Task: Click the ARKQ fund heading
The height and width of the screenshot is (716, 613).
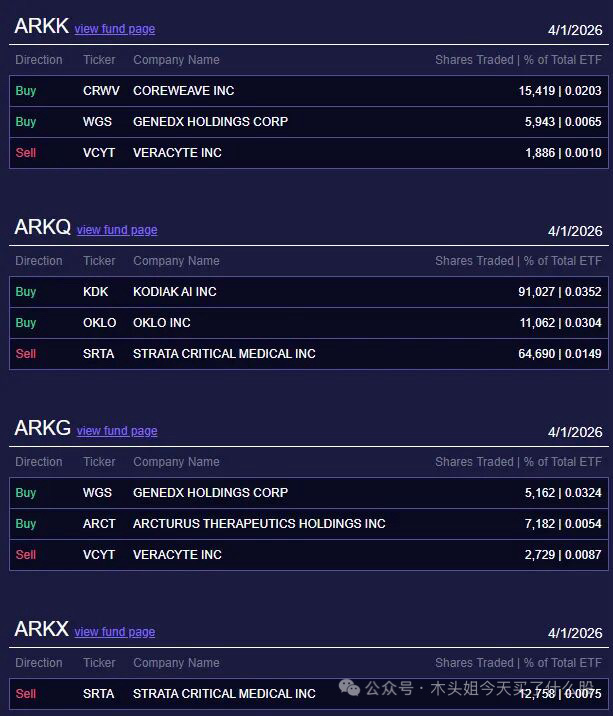Action: coord(42,227)
